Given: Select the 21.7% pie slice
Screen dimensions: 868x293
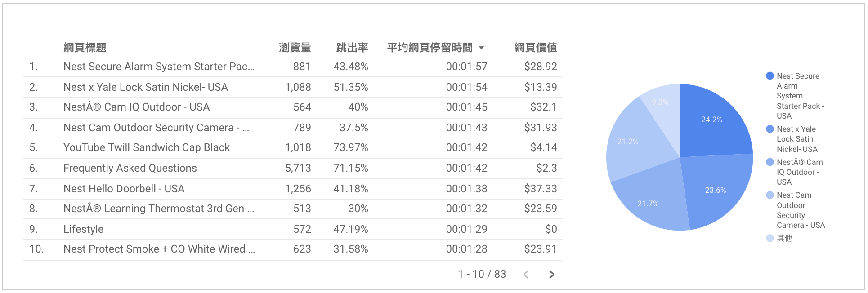Looking at the screenshot, I should tap(649, 203).
